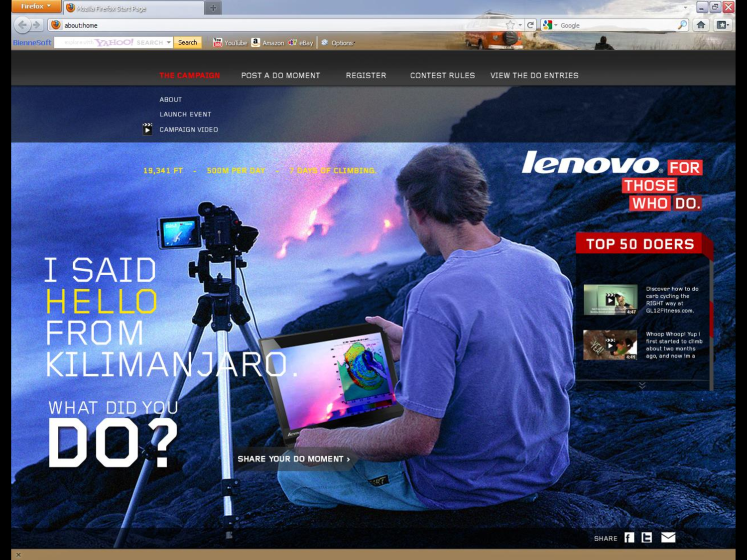The image size is (747, 560).
Task: Select the ABOUT submenu item
Action: click(x=170, y=100)
